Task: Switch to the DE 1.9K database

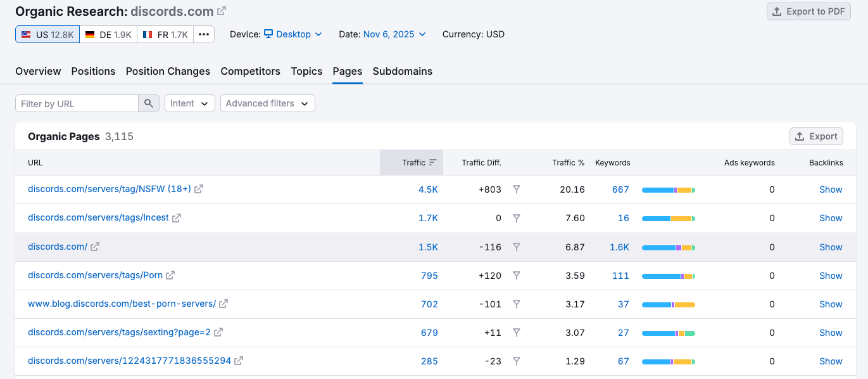Action: point(108,34)
